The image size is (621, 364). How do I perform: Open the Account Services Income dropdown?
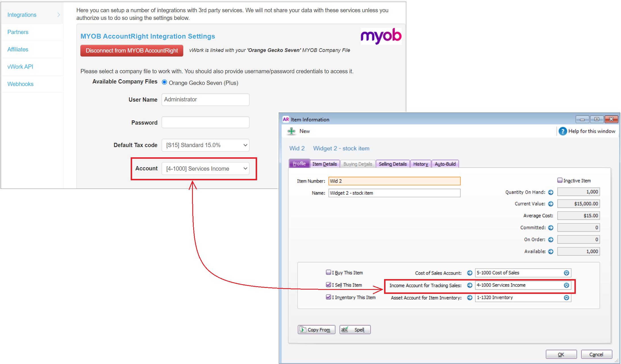[205, 169]
